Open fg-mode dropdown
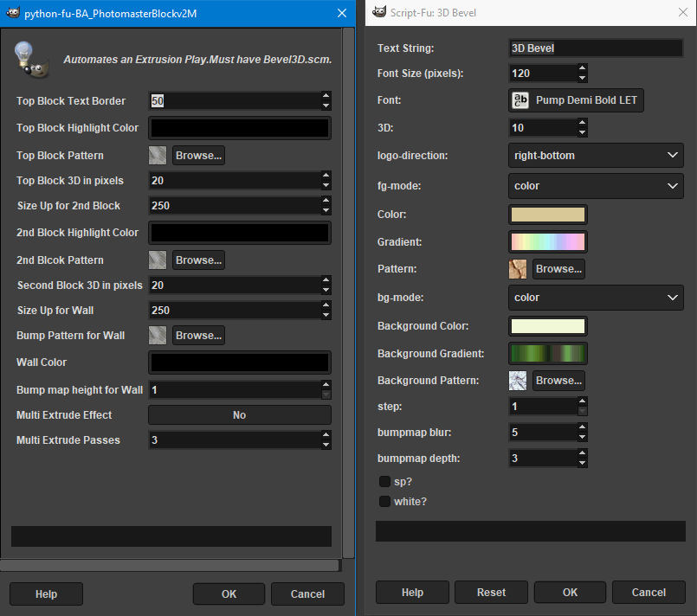This screenshot has height=616, width=697. coord(596,186)
